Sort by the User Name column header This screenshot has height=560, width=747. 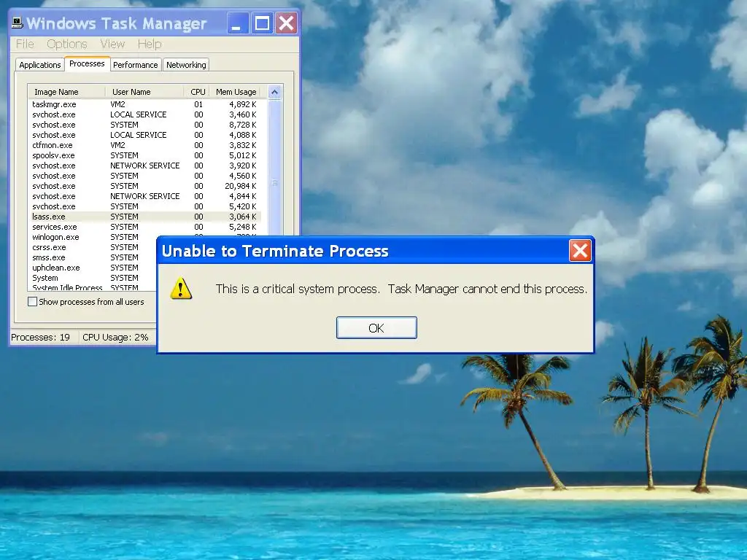(x=144, y=92)
